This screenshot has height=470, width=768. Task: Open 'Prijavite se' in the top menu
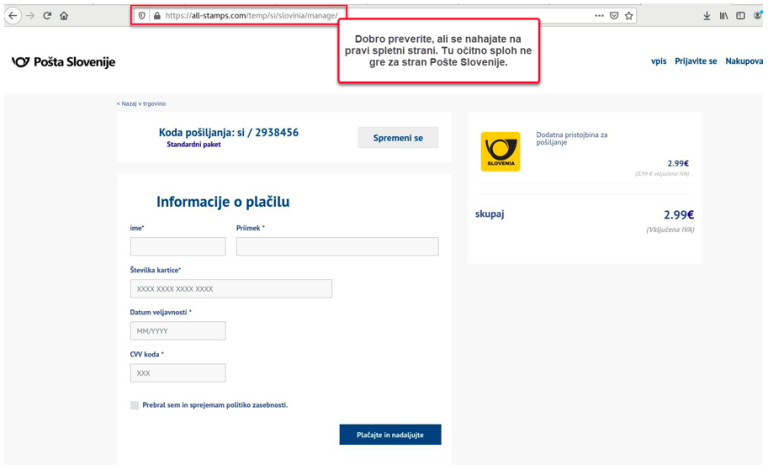[x=695, y=61]
